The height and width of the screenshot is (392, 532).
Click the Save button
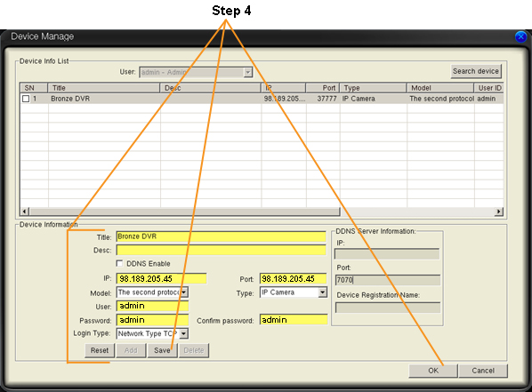[162, 350]
